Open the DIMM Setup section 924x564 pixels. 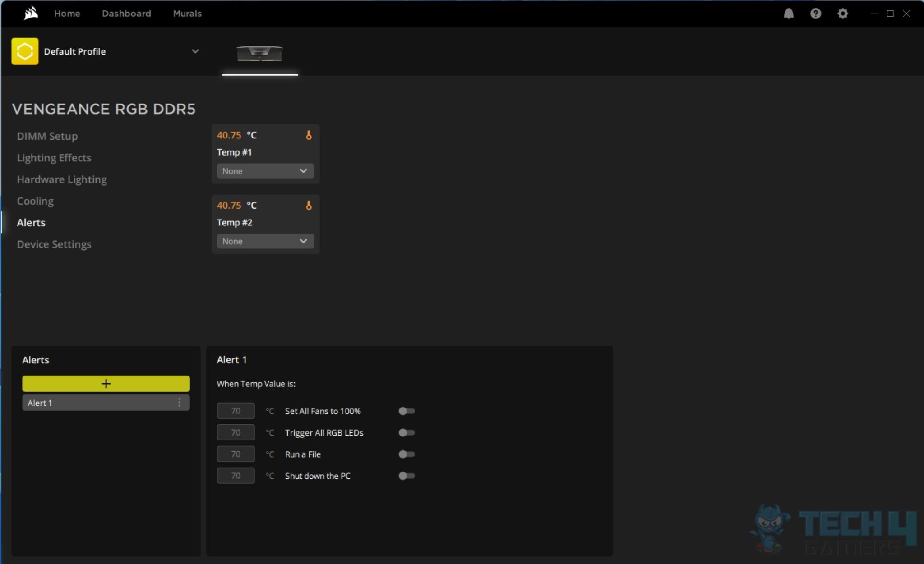[47, 136]
